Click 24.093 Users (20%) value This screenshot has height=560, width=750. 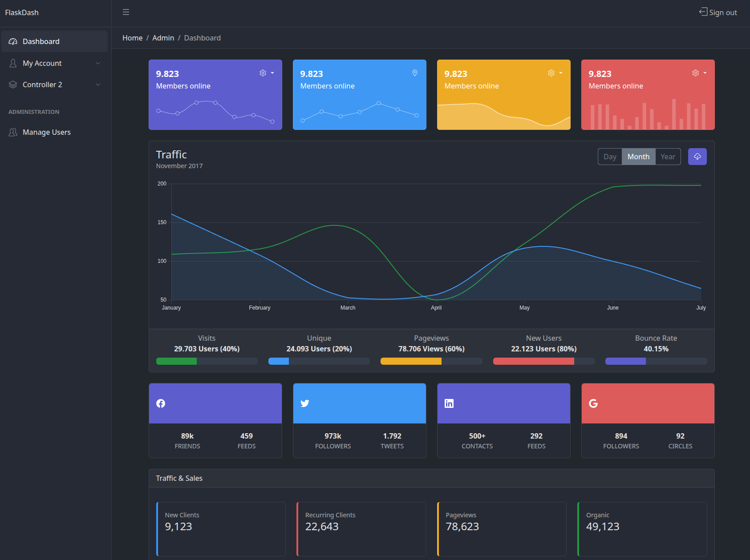(319, 349)
